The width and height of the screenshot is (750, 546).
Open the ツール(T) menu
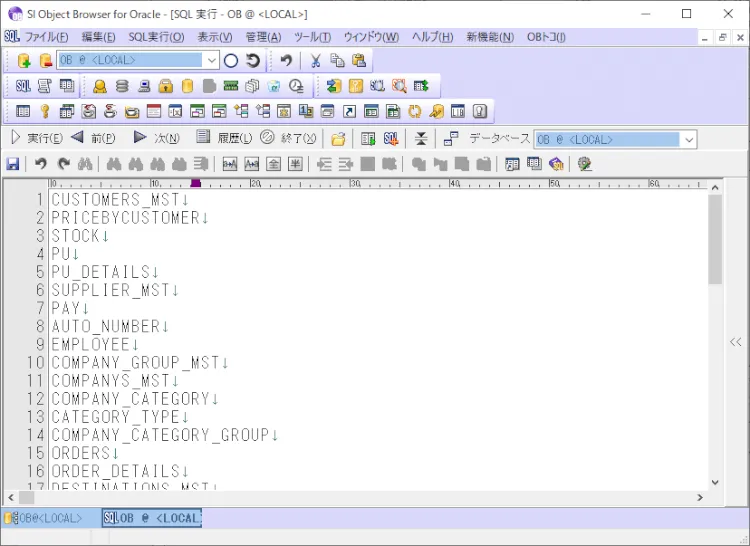[312, 37]
